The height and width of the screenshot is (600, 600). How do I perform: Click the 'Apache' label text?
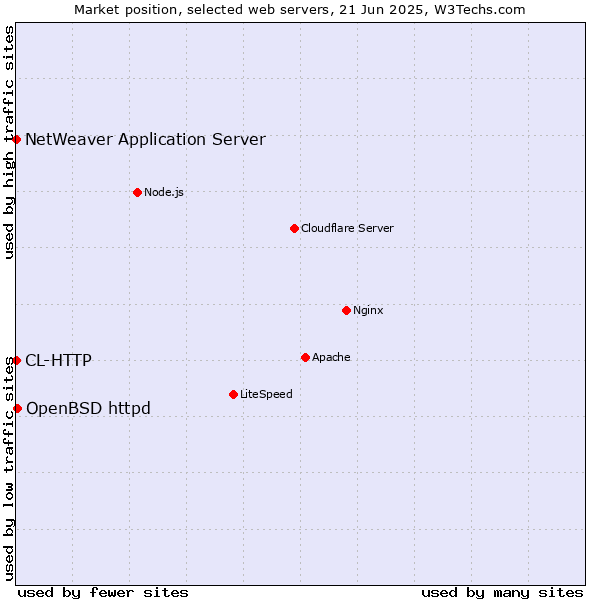coord(331,357)
